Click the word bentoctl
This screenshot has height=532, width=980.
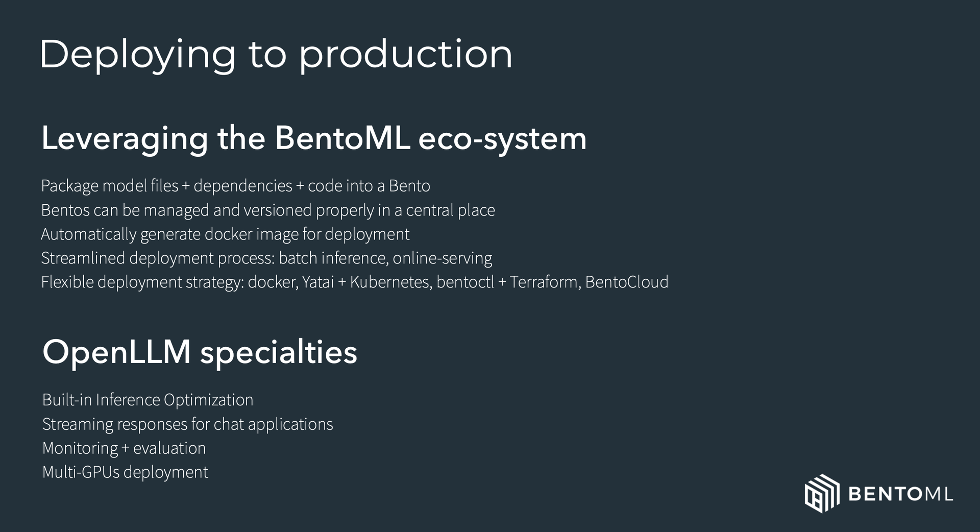coord(465,282)
